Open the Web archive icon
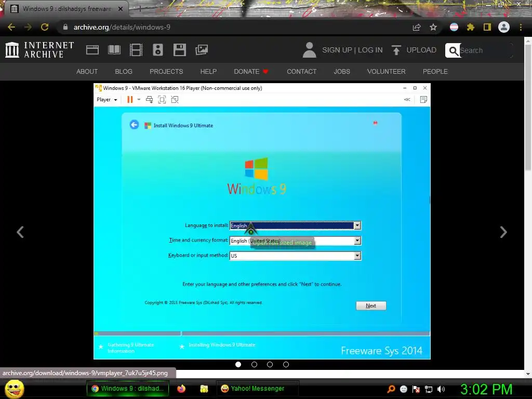 tap(92, 50)
